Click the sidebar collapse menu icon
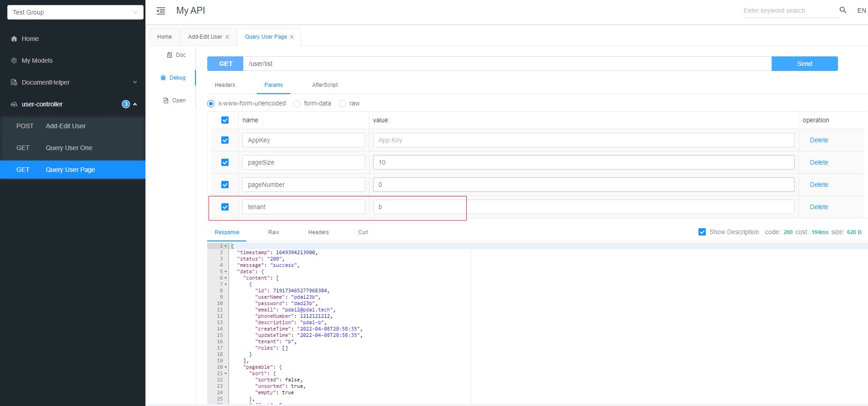The image size is (868, 406). point(161,11)
